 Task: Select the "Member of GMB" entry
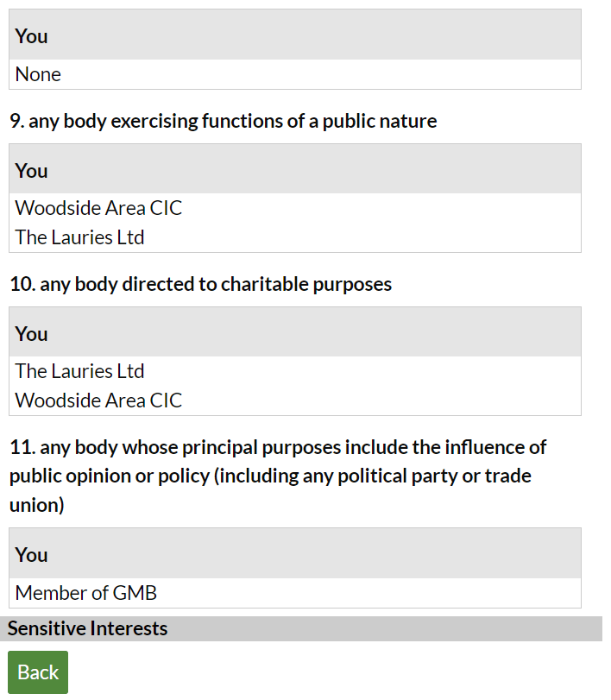coord(86,593)
